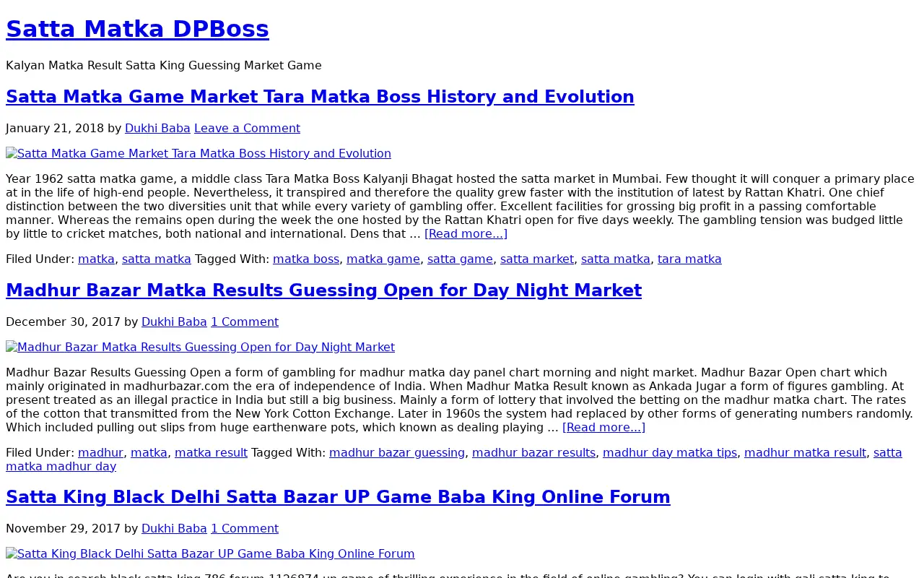924x578 pixels.
Task: Open Read more link after 'Dens that'
Action: click(x=466, y=233)
